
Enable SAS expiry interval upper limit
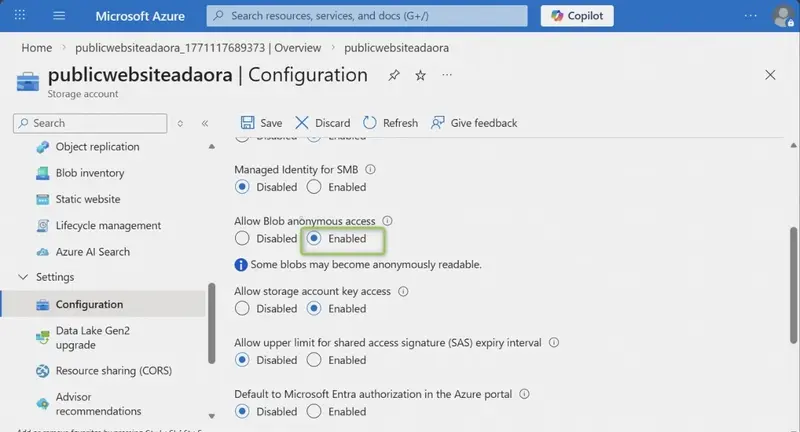314,360
